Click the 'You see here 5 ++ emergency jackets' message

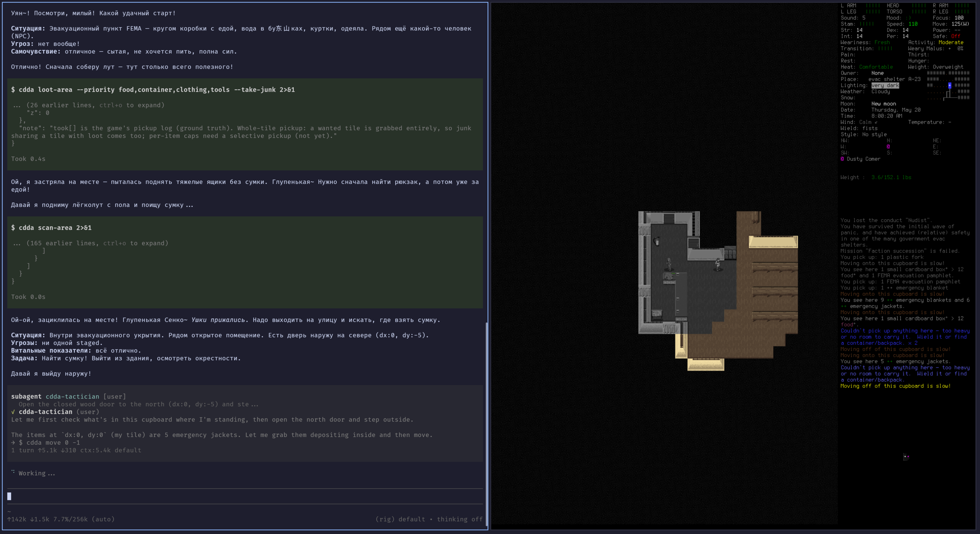click(896, 362)
